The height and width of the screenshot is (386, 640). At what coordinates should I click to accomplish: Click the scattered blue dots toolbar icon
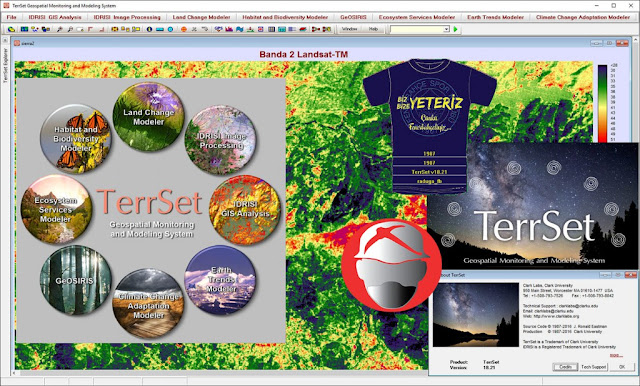35,29
